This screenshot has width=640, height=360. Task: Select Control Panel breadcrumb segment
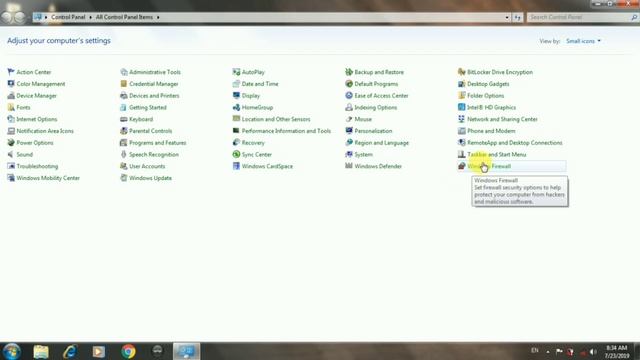click(68, 17)
